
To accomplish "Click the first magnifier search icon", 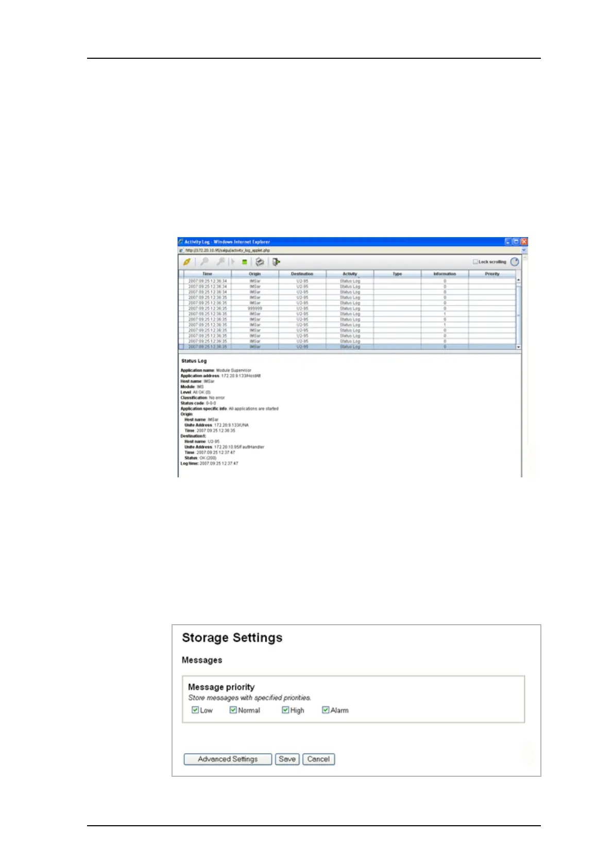I will (x=205, y=262).
